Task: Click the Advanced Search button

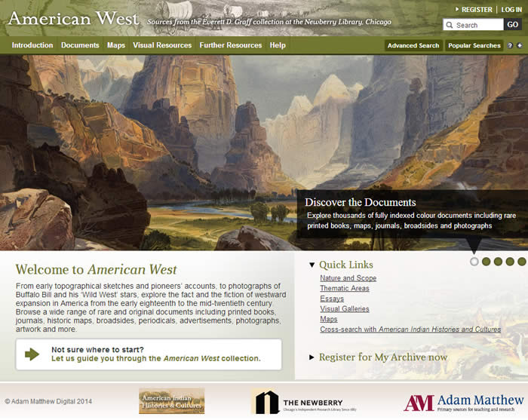Action: click(413, 45)
